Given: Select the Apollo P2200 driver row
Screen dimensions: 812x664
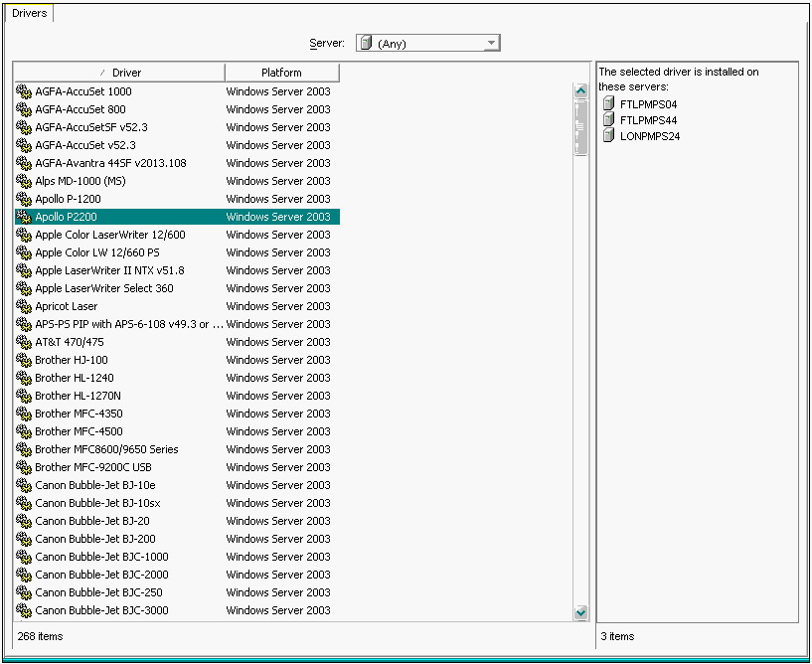Looking at the screenshot, I should 66,217.
